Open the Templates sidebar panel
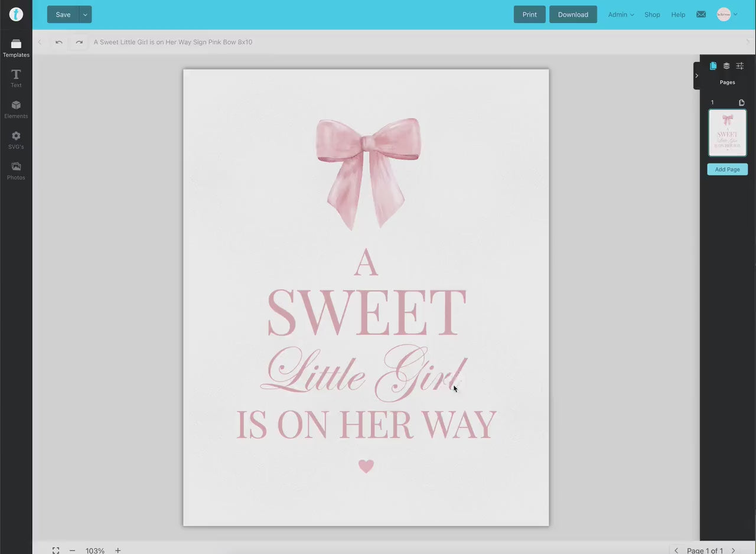Image resolution: width=756 pixels, height=554 pixels. (16, 48)
